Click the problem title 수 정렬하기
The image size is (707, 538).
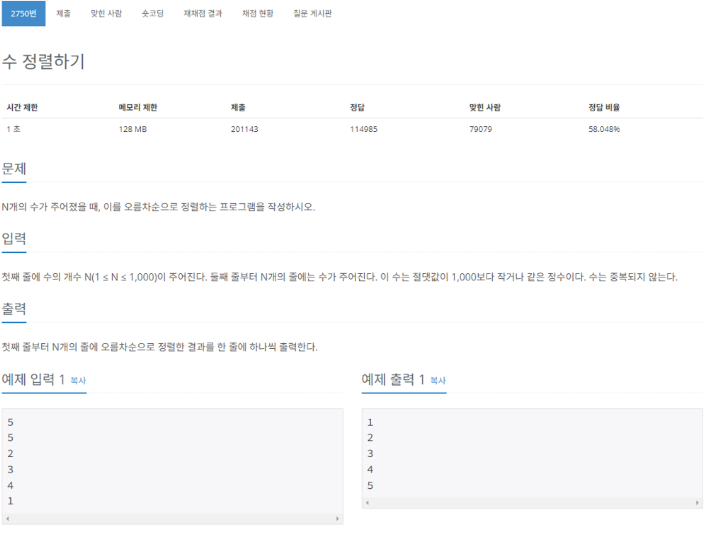click(x=43, y=61)
